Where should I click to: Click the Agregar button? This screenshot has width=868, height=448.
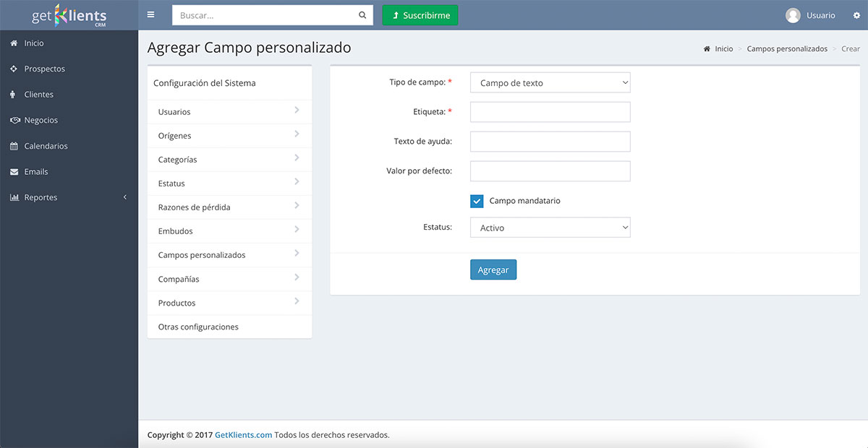[493, 270]
